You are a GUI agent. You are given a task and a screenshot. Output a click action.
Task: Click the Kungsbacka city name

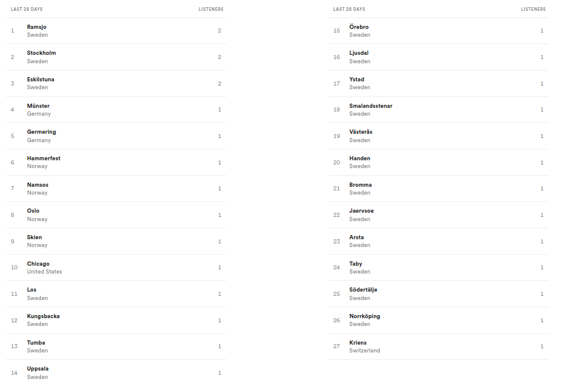click(x=43, y=316)
